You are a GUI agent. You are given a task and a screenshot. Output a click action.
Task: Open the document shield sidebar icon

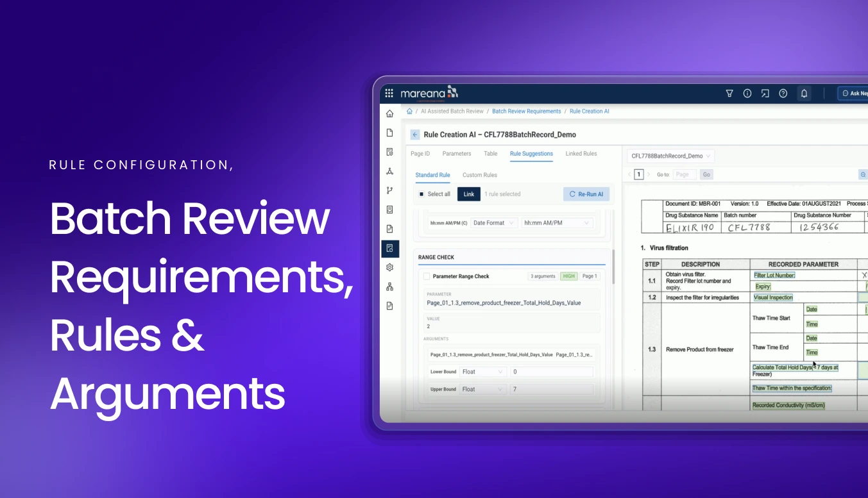pyautogui.click(x=389, y=152)
